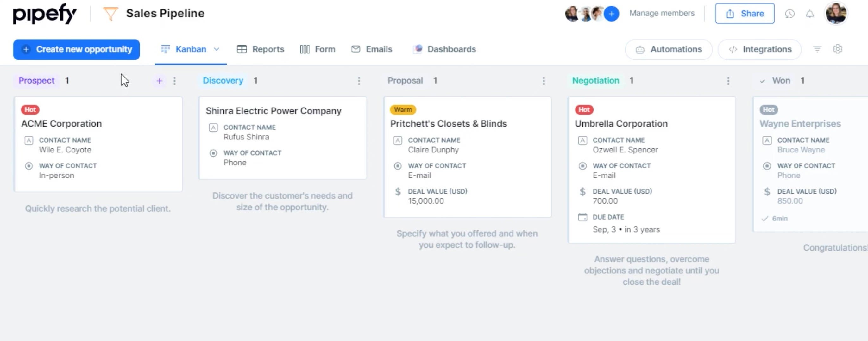
Task: Open pipe settings gear icon
Action: (x=837, y=49)
